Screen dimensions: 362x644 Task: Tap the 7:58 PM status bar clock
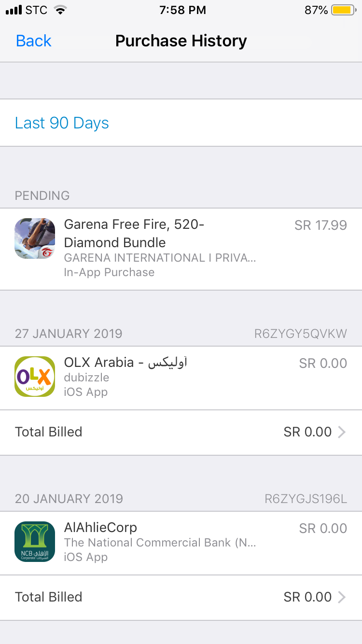point(182,10)
